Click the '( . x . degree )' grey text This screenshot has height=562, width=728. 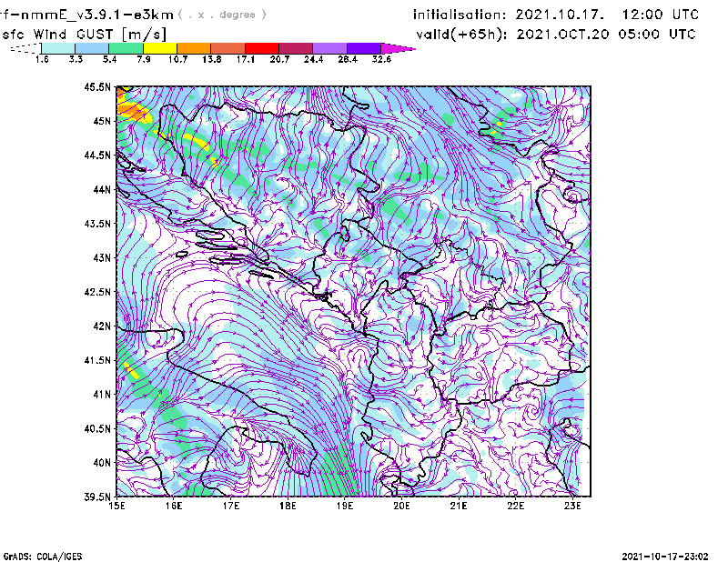[222, 15]
